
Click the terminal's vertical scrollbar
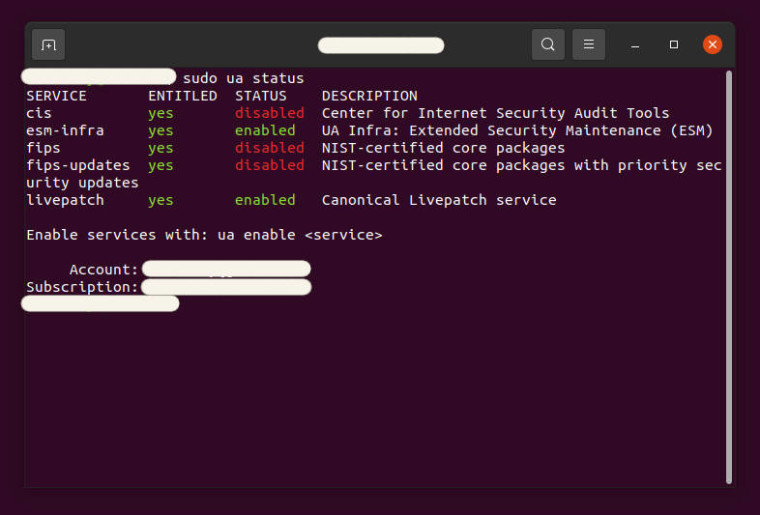tap(729, 270)
